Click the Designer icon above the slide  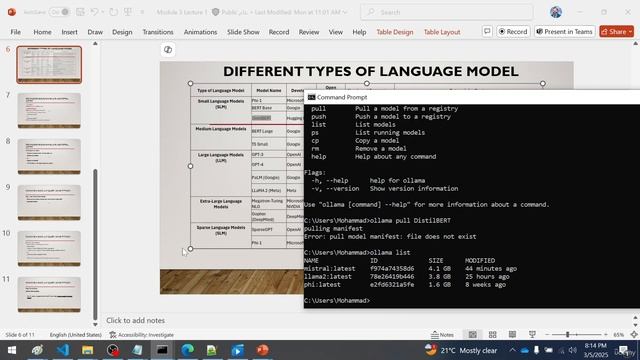click(x=168, y=50)
